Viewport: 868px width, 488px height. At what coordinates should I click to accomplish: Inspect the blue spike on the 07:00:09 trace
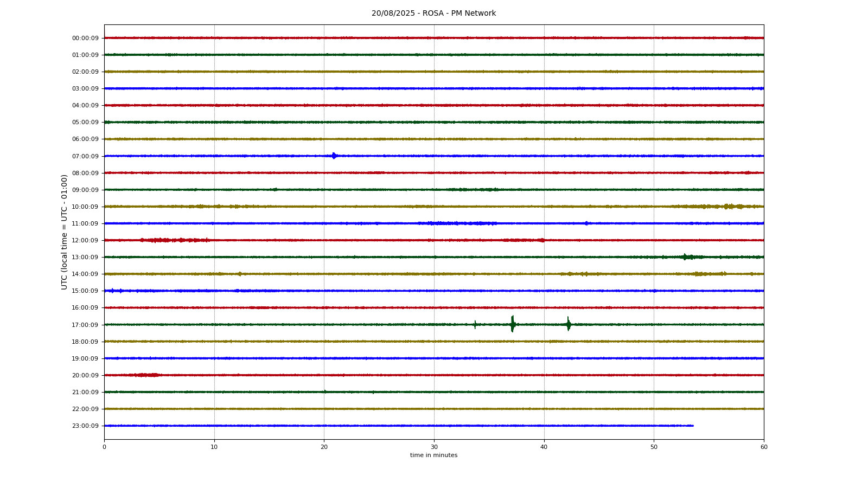[x=334, y=156]
